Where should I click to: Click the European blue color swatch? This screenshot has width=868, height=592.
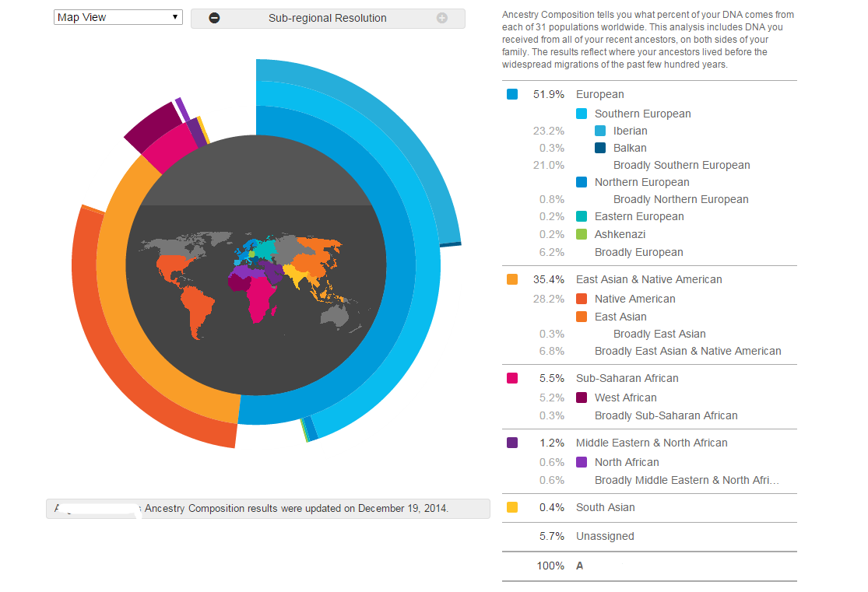pos(512,94)
